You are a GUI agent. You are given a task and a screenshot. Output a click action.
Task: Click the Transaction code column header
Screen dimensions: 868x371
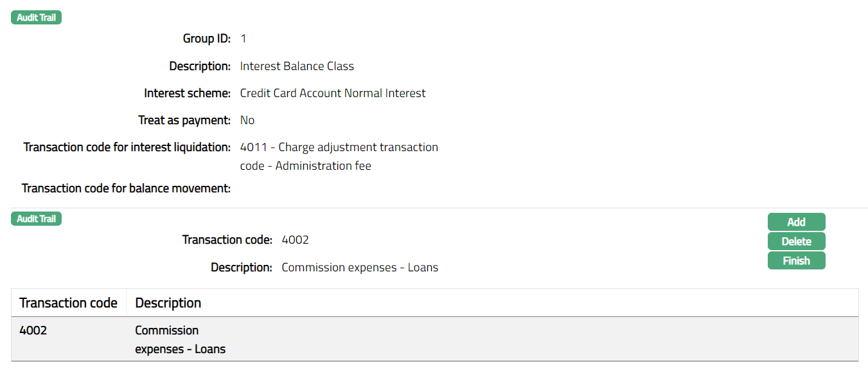coord(68,303)
